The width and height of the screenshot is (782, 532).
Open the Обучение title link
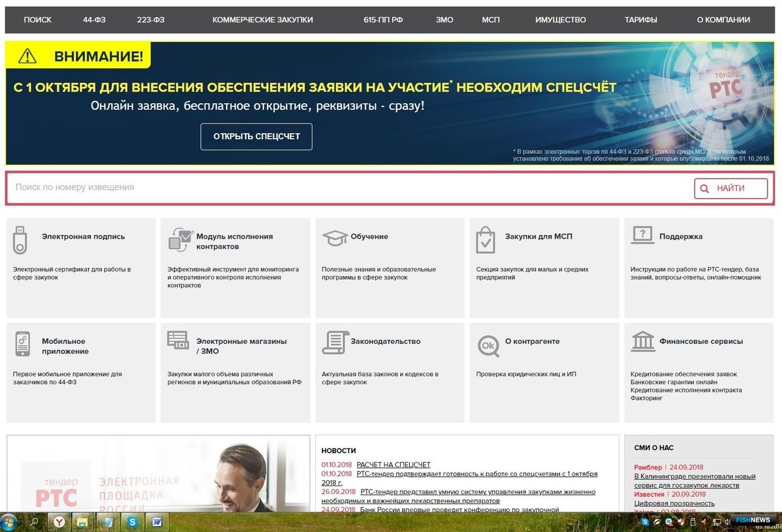[x=369, y=236]
